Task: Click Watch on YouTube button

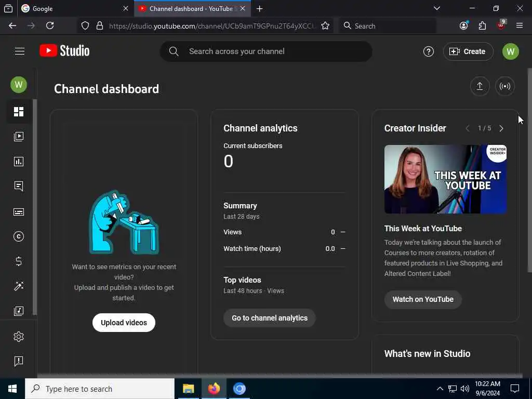Action: (x=423, y=299)
